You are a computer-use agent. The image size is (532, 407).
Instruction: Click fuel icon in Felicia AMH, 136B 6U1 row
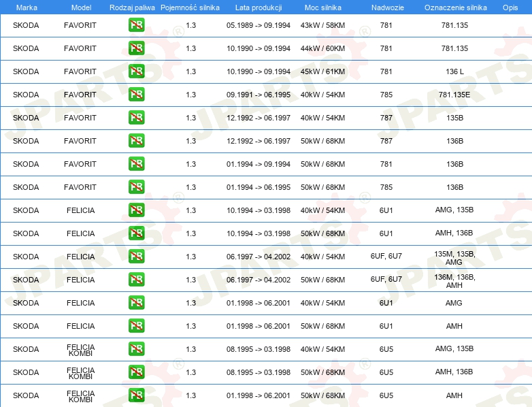pyautogui.click(x=136, y=233)
